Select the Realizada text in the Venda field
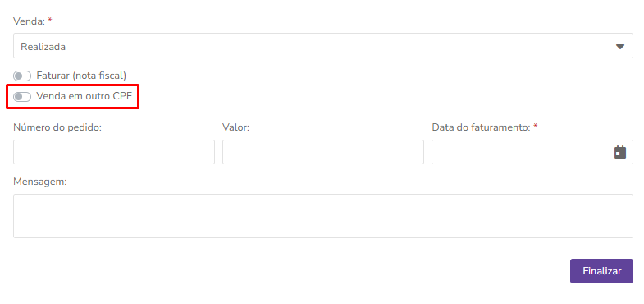 pos(43,47)
